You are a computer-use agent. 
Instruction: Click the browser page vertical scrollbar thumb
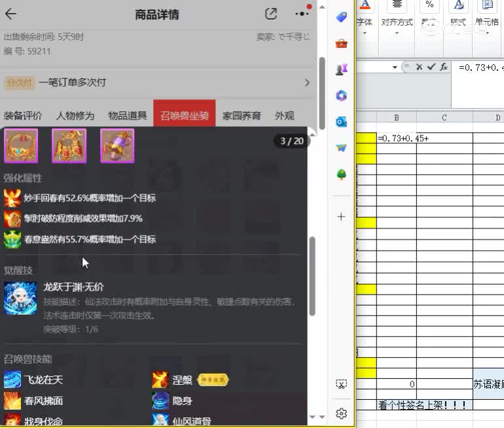(322, 93)
